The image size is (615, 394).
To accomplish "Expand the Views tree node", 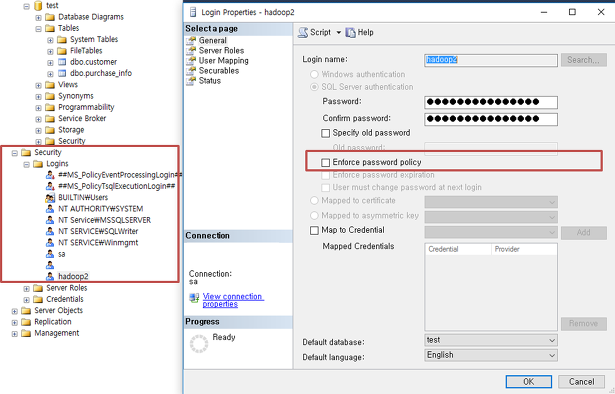I will (38, 85).
